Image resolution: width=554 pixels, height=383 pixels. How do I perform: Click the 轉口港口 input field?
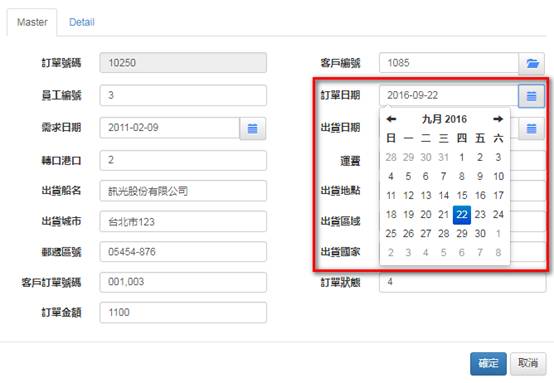click(x=183, y=160)
